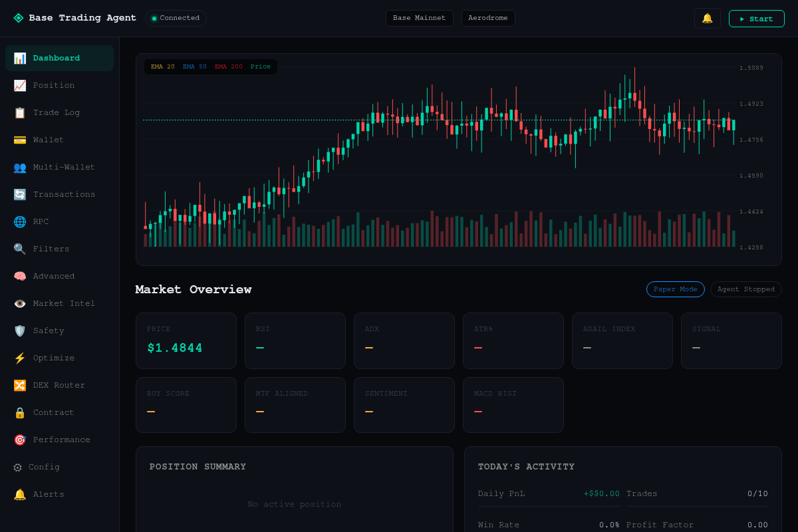This screenshot has height=532, width=798.
Task: Toggle the Paper Mode pill
Action: [x=676, y=289]
